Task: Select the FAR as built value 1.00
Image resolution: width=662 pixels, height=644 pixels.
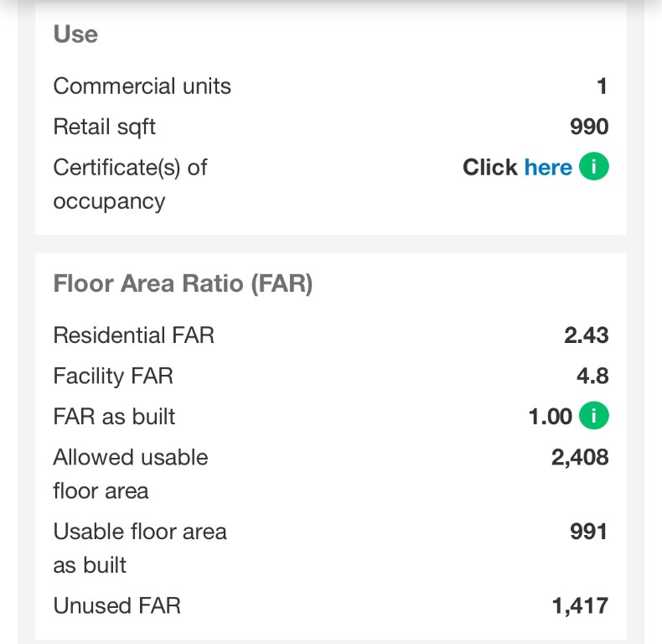Action: pyautogui.click(x=551, y=416)
